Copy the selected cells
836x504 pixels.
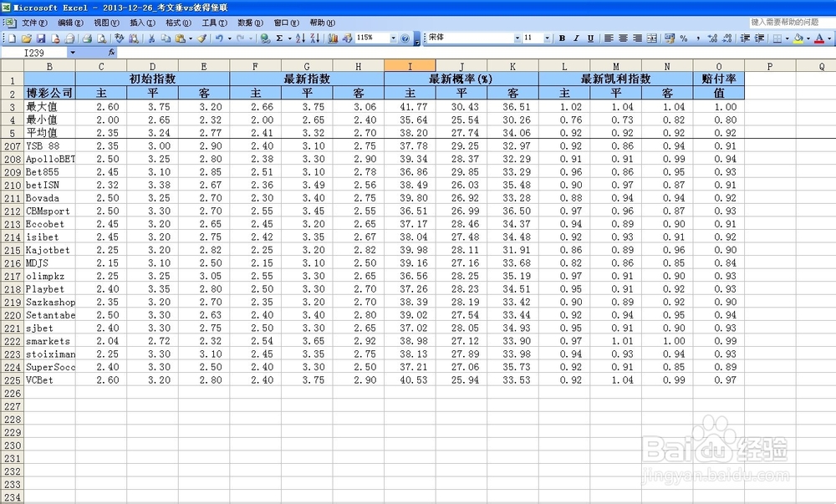[166, 38]
